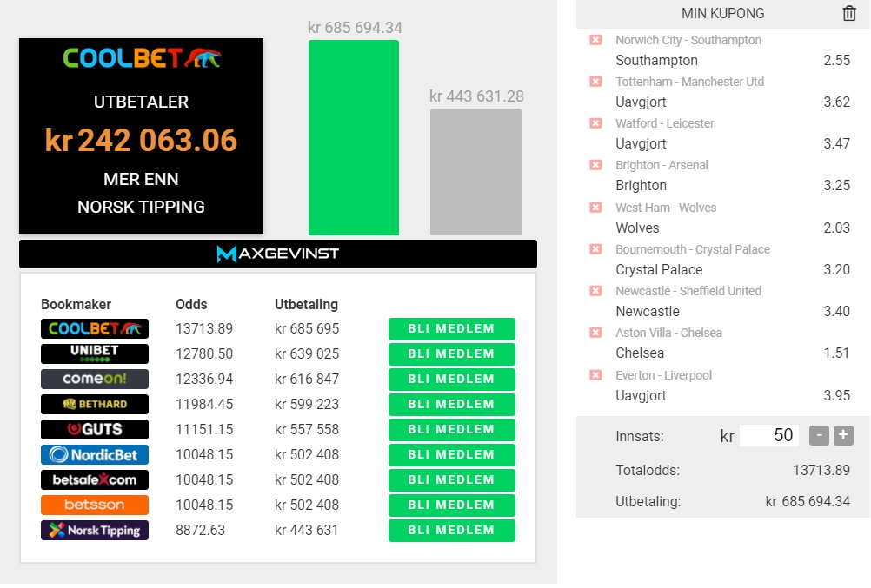This screenshot has height=588, width=871.
Task: Remove the Everton - Liverpool selection
Action: pyautogui.click(x=595, y=375)
